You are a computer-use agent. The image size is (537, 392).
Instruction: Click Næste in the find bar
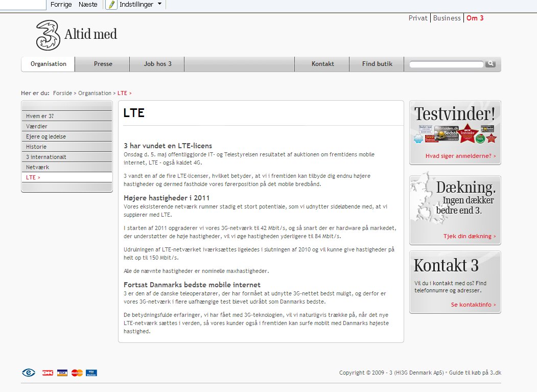tap(88, 4)
